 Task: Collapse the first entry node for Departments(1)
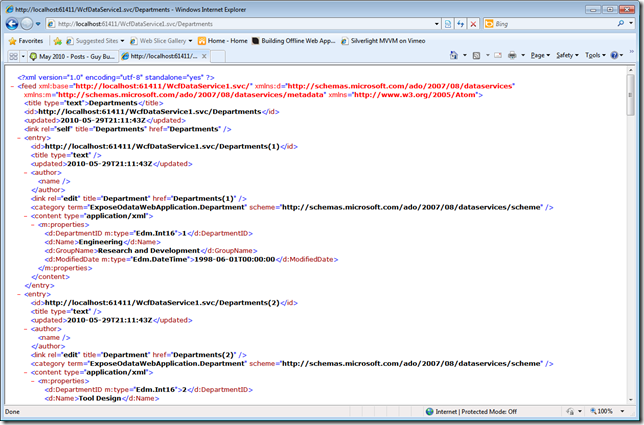[19, 138]
